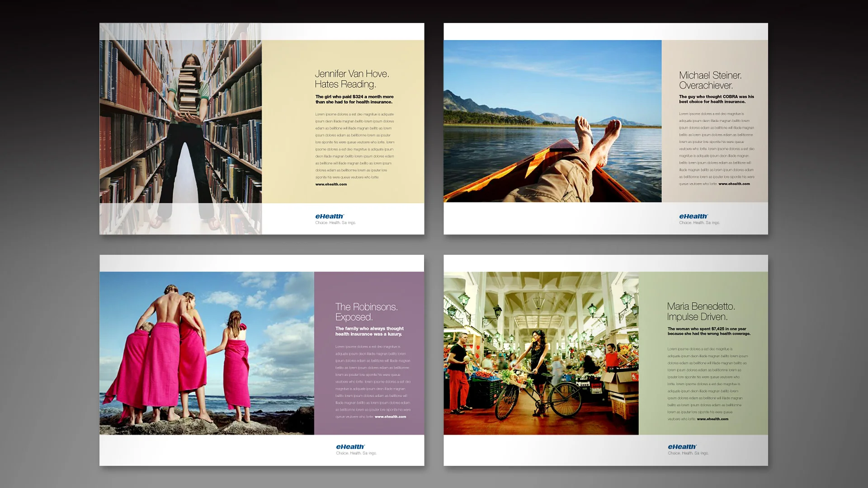The width and height of the screenshot is (868, 488).
Task: Click the Robinsons pink towels beach photo
Action: coord(207,353)
